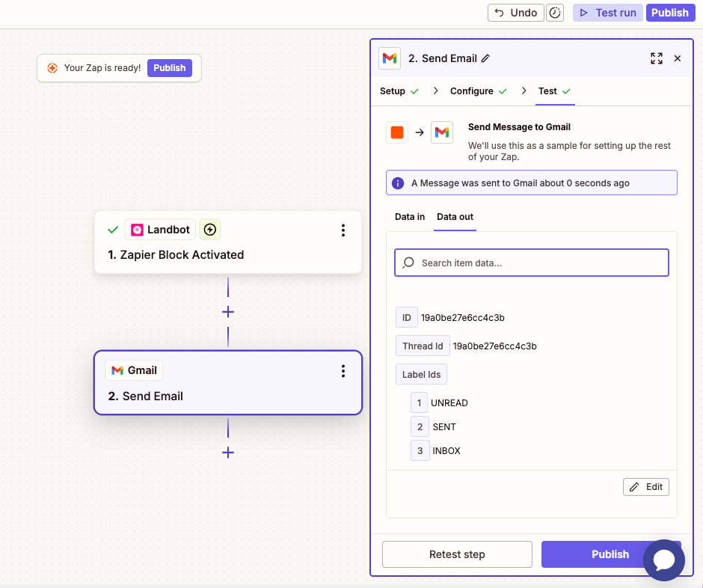Select step 2 Send Email card
703x588 pixels.
point(228,382)
